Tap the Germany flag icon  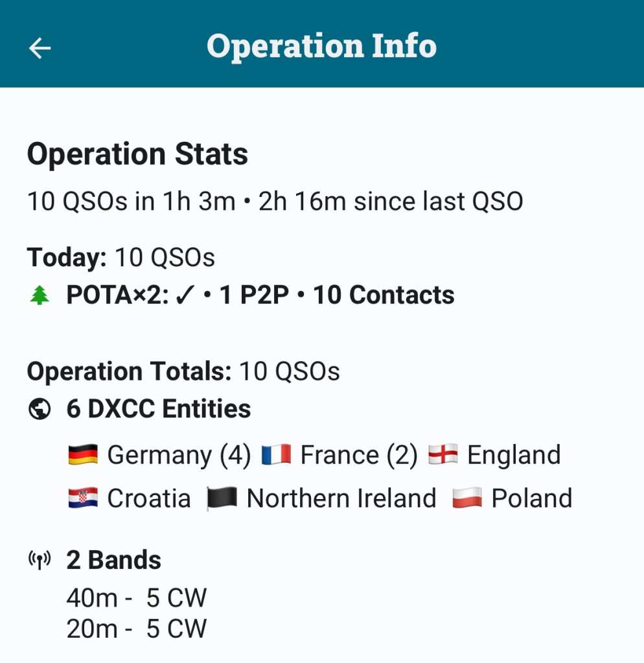click(x=82, y=455)
